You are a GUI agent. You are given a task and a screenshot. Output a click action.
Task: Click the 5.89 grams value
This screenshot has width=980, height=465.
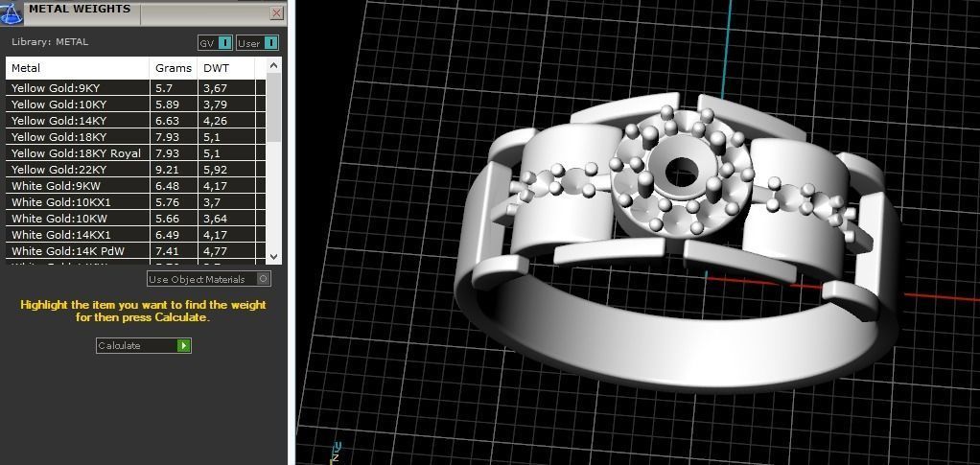[x=166, y=105]
